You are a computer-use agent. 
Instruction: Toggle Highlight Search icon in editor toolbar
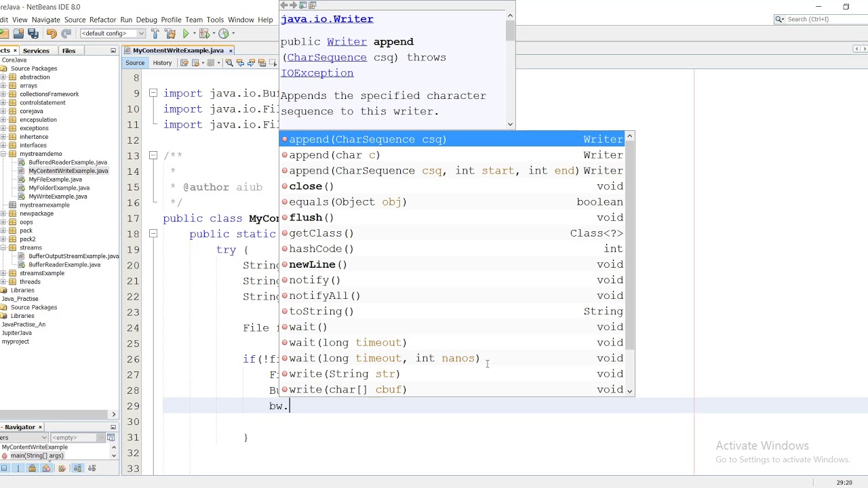point(262,63)
